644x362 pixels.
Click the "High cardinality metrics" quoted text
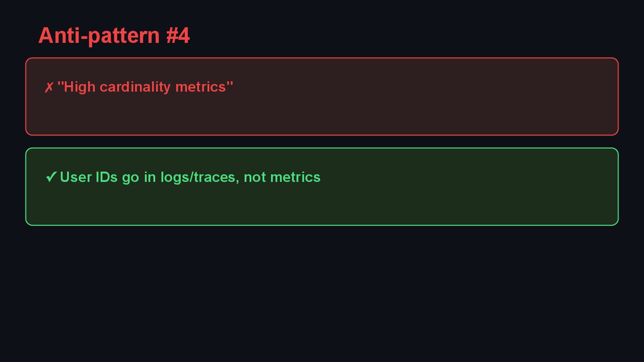tap(145, 87)
